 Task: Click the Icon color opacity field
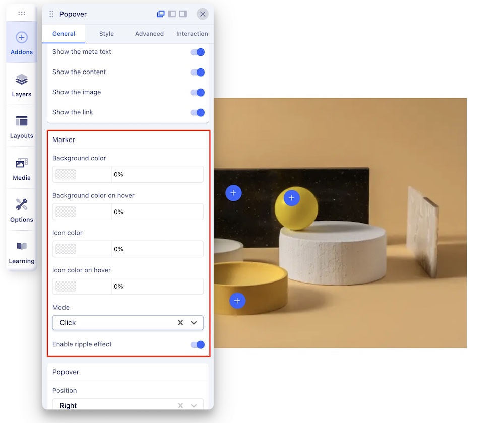[x=157, y=249]
